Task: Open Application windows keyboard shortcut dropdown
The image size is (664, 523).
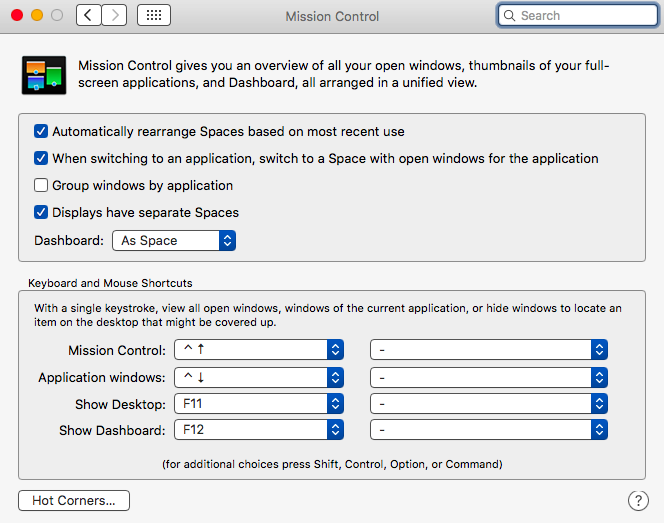Action: tap(259, 377)
